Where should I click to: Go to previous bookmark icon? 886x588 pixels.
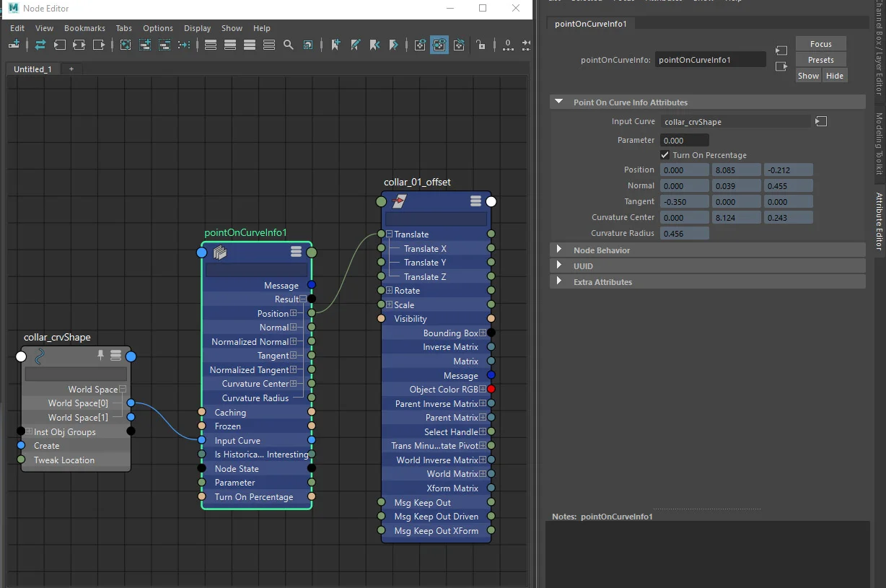[x=374, y=45]
